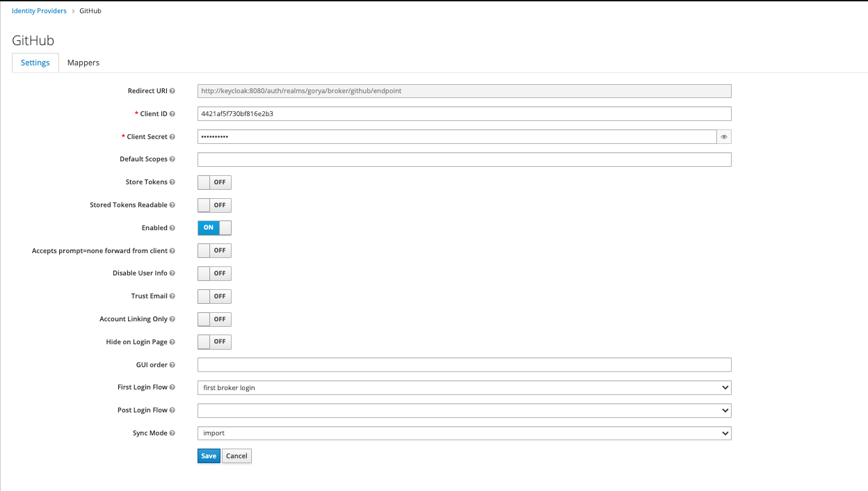Viewport: 868px width, 491px height.
Task: Click the help icon next to Enabled
Action: (172, 228)
